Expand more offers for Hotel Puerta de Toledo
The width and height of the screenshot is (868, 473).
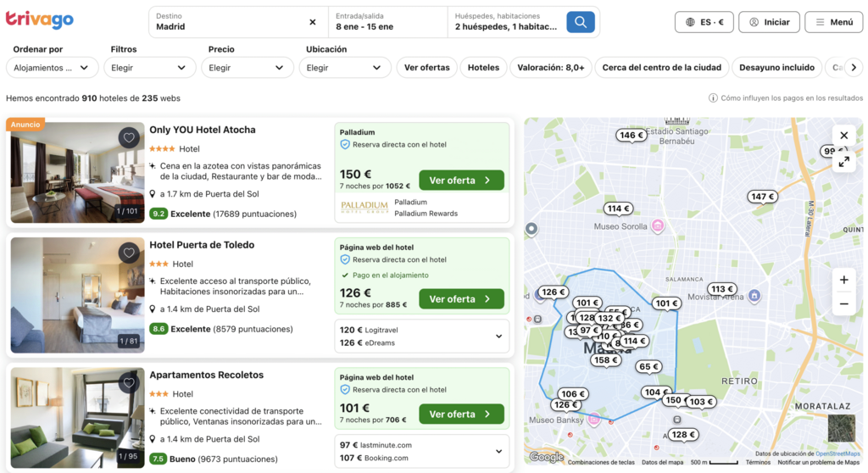click(x=498, y=337)
